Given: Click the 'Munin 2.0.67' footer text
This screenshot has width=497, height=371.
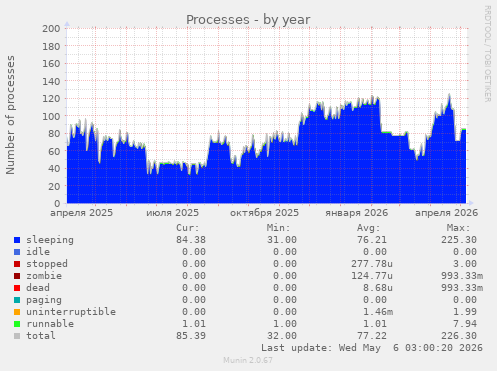Looking at the screenshot, I should coord(248,360).
